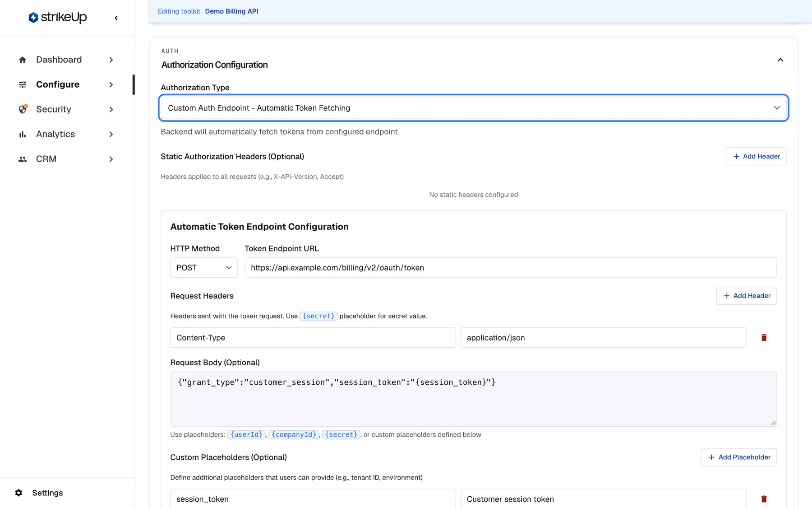The height and width of the screenshot is (508, 812).
Task: Add a request header for token endpoint
Action: tap(747, 296)
